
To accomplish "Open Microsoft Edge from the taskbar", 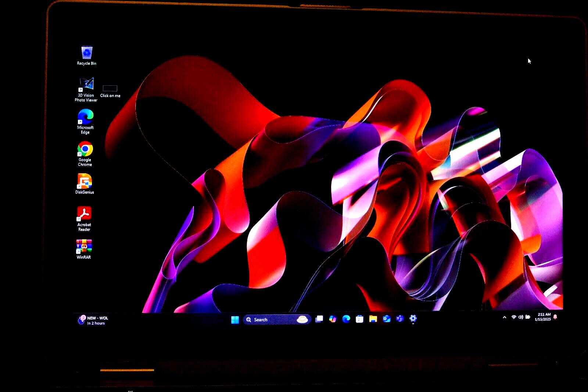I will click(346, 319).
